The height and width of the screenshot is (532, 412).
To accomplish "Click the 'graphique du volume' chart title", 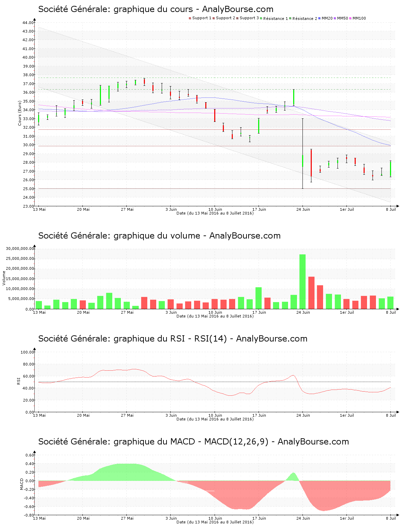I will [159, 236].
